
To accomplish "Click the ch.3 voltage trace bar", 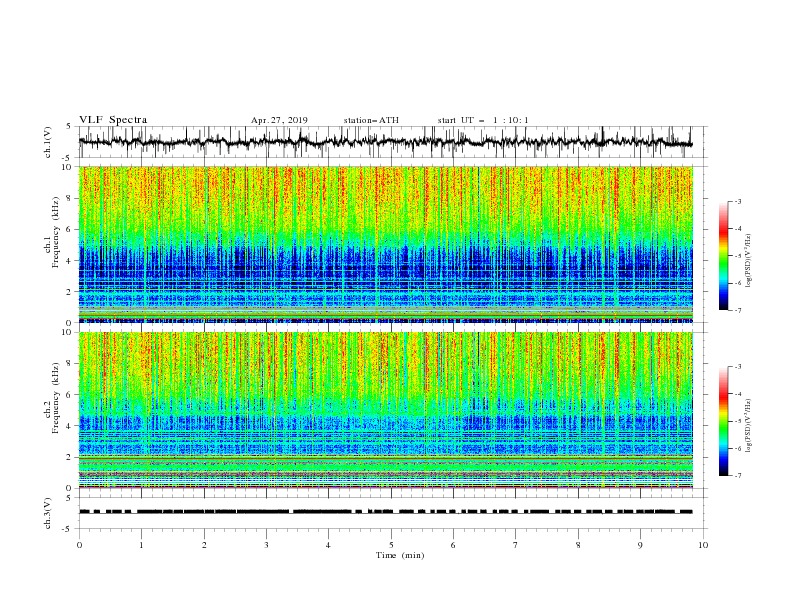I will pos(385,512).
